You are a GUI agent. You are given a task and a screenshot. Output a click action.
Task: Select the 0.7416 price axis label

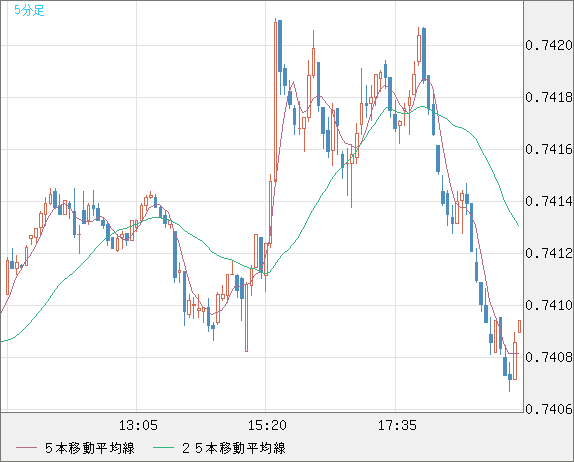click(549, 149)
